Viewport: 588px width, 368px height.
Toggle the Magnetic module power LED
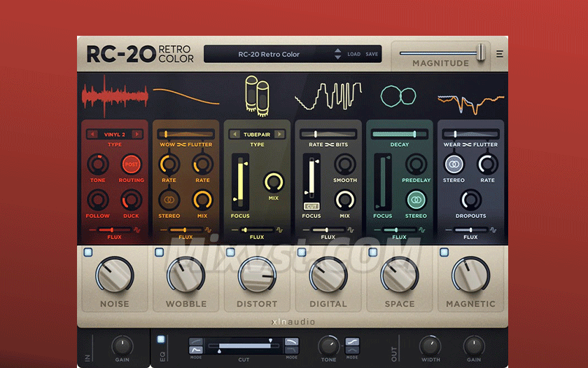pyautogui.click(x=444, y=252)
